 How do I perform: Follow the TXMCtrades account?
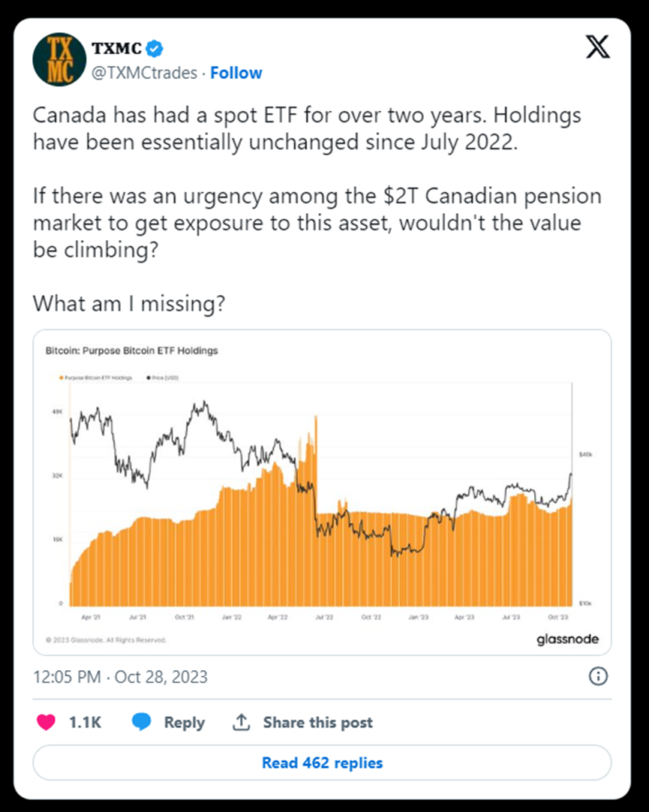coord(236,73)
